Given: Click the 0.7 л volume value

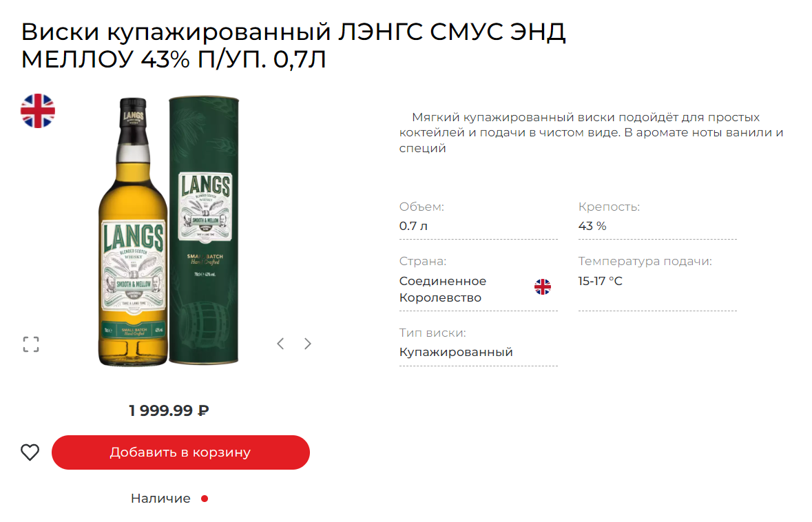Looking at the screenshot, I should coord(413,227).
